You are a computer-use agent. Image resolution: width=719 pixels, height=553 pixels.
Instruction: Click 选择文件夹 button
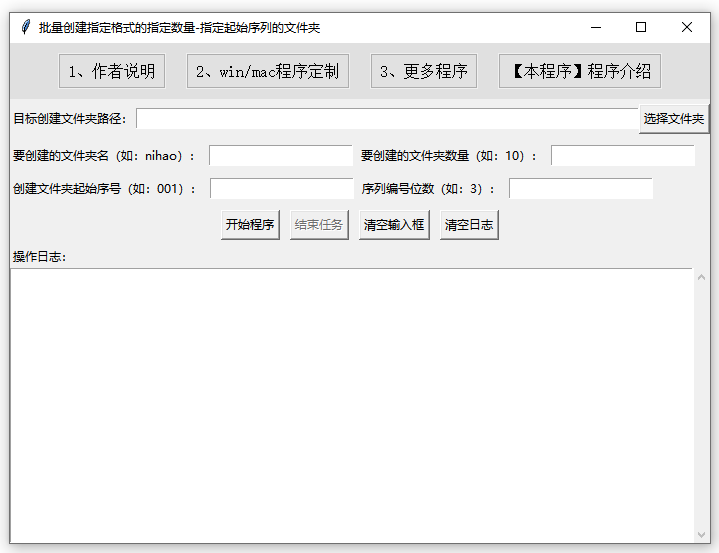click(x=674, y=119)
